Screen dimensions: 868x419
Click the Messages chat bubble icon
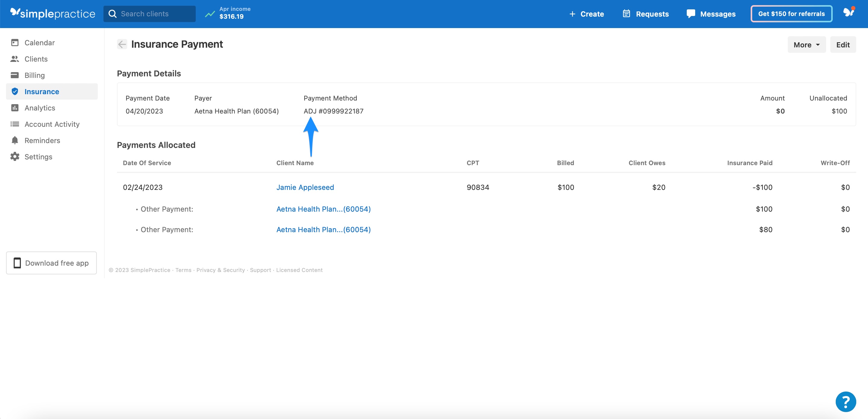[691, 14]
